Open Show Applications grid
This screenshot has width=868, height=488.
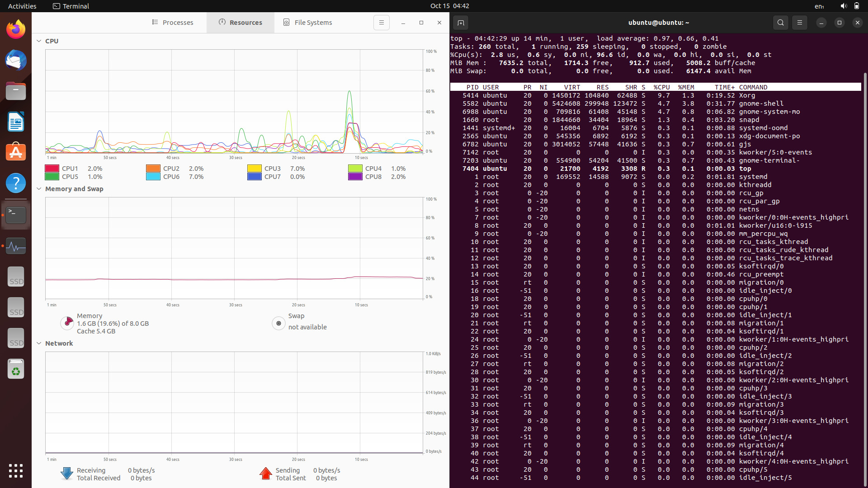16,470
